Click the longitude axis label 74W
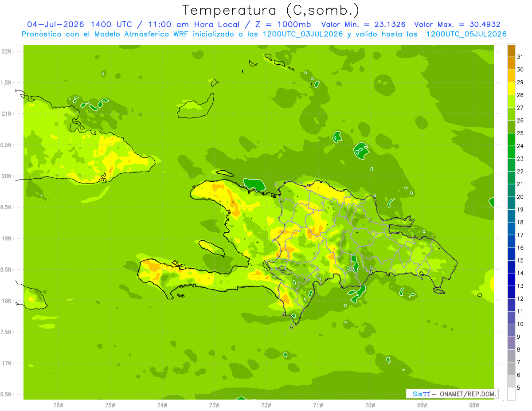Screen dimensions: 532x411 pos(162,405)
